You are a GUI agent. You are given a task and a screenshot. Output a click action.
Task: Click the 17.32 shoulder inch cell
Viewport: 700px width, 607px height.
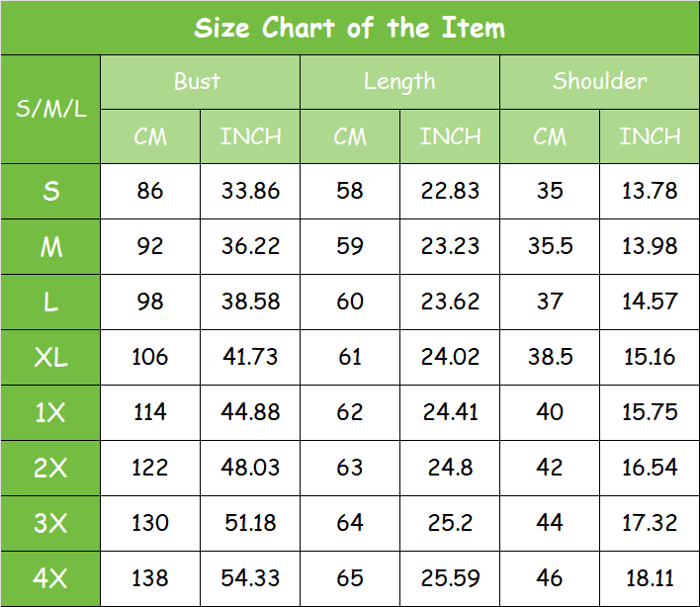[650, 523]
